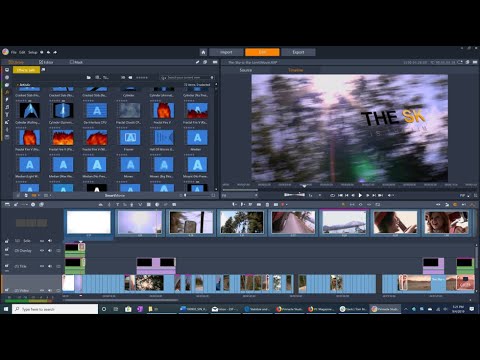The image size is (480, 360).
Task: Adjust the shuttle speed slider
Action: click(294, 194)
